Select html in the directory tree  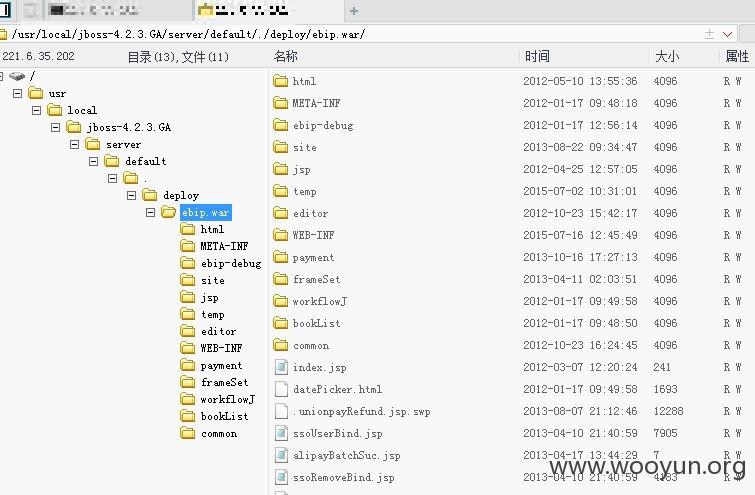tap(212, 229)
